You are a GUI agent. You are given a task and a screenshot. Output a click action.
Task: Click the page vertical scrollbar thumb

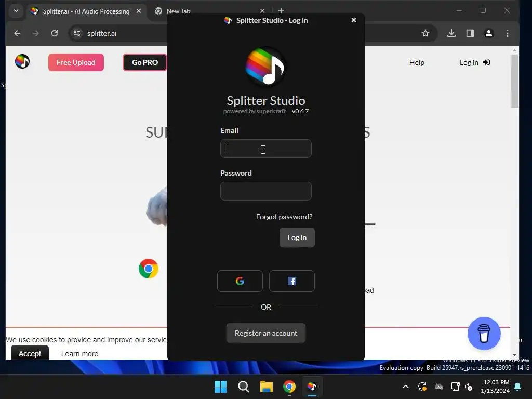pyautogui.click(x=515, y=81)
